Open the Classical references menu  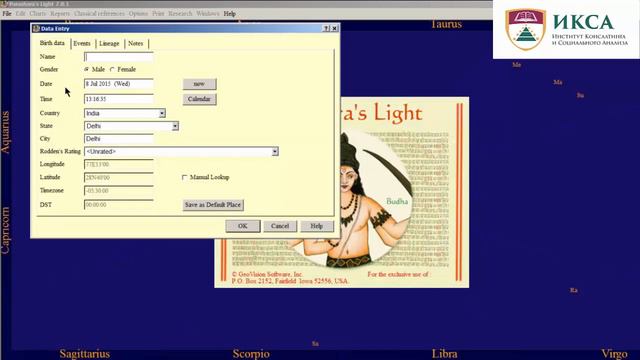[x=99, y=13]
